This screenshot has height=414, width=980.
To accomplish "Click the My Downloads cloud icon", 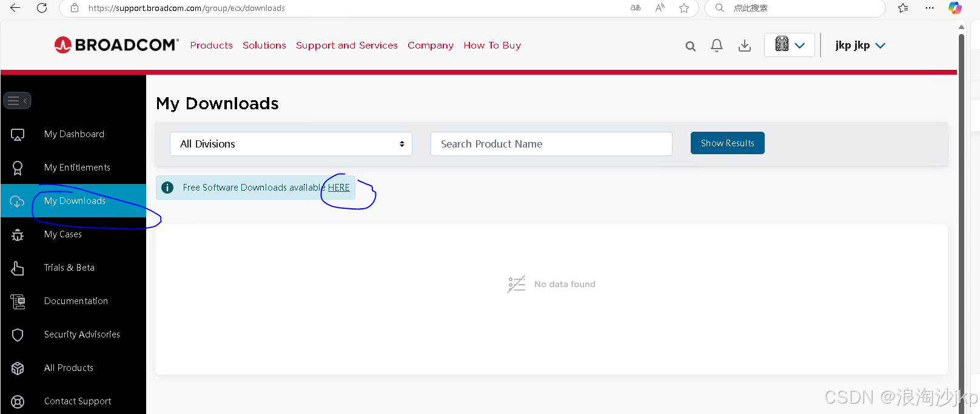I will (x=17, y=202).
